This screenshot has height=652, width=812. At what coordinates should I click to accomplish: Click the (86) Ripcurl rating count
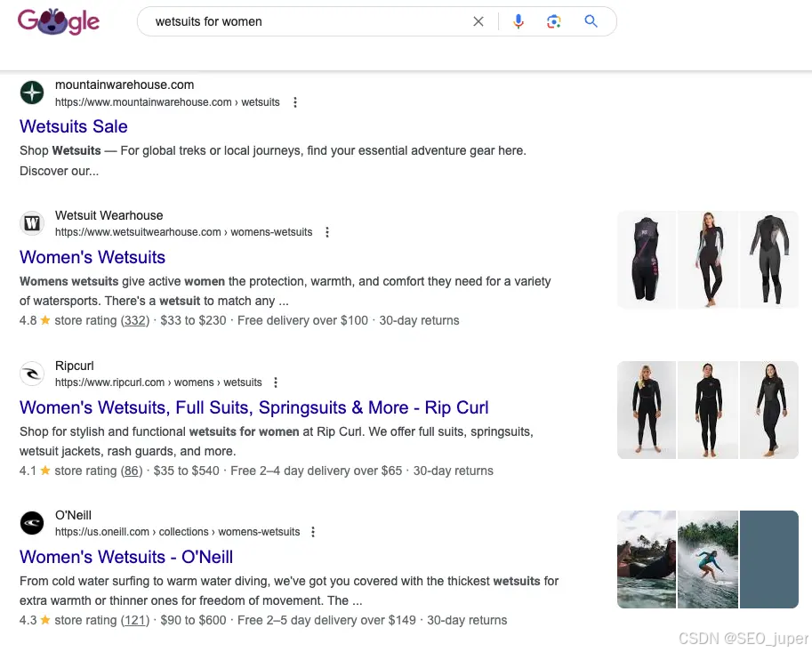pyautogui.click(x=132, y=471)
